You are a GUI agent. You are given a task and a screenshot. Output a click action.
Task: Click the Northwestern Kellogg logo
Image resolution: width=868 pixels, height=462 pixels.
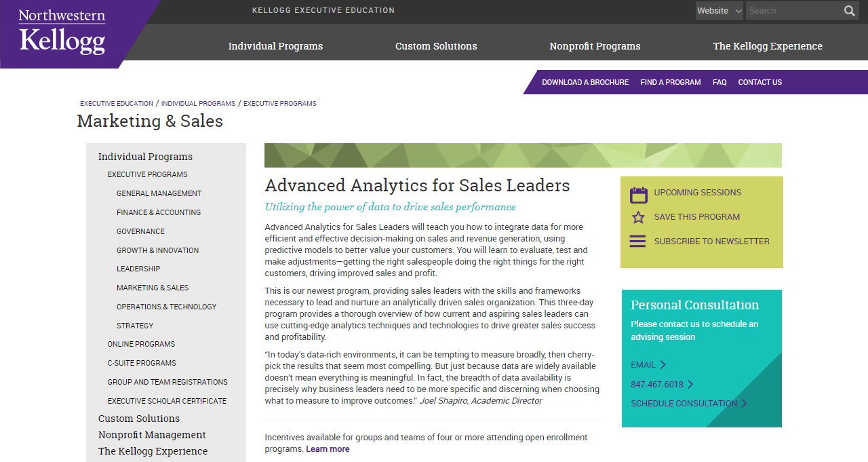(62, 31)
